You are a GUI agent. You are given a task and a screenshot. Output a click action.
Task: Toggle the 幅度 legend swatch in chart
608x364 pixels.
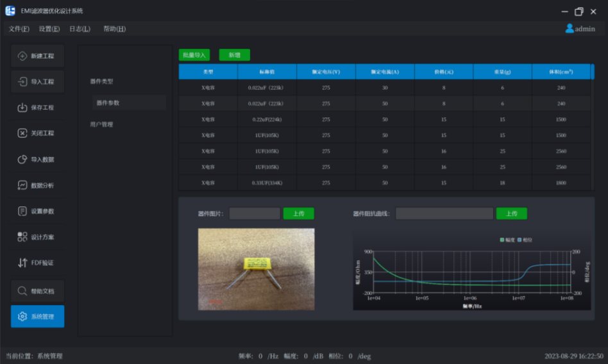(502, 240)
